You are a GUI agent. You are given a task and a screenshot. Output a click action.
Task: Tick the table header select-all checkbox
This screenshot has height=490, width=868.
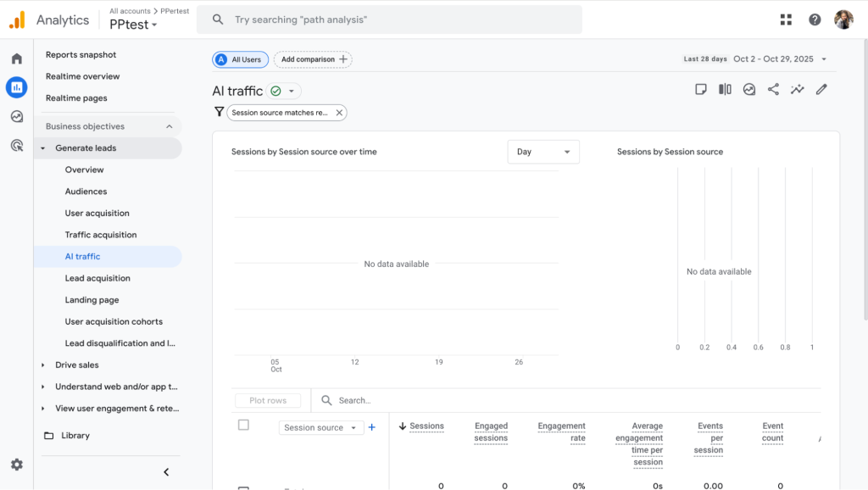pos(243,425)
